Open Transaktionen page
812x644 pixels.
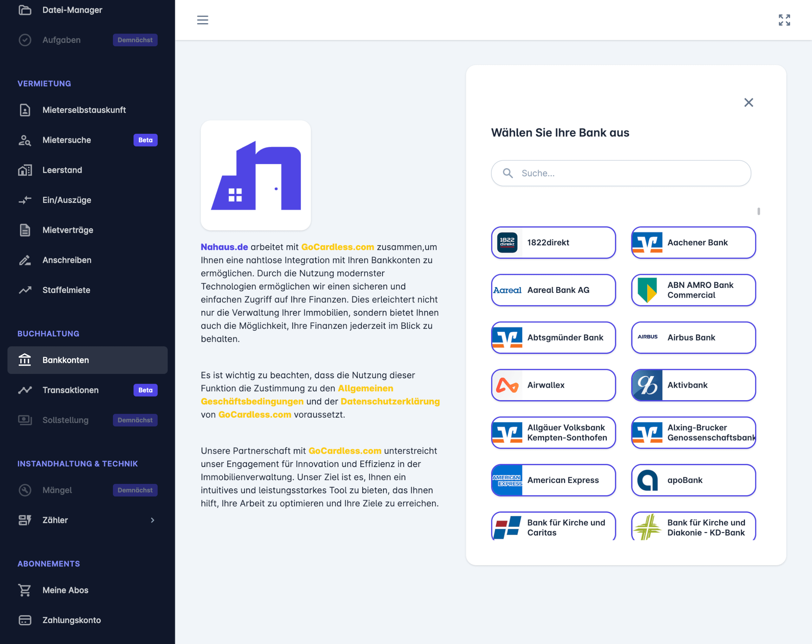(87, 390)
